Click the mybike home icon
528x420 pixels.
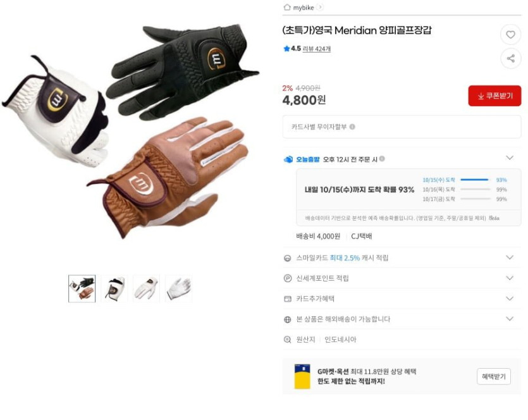coord(287,8)
